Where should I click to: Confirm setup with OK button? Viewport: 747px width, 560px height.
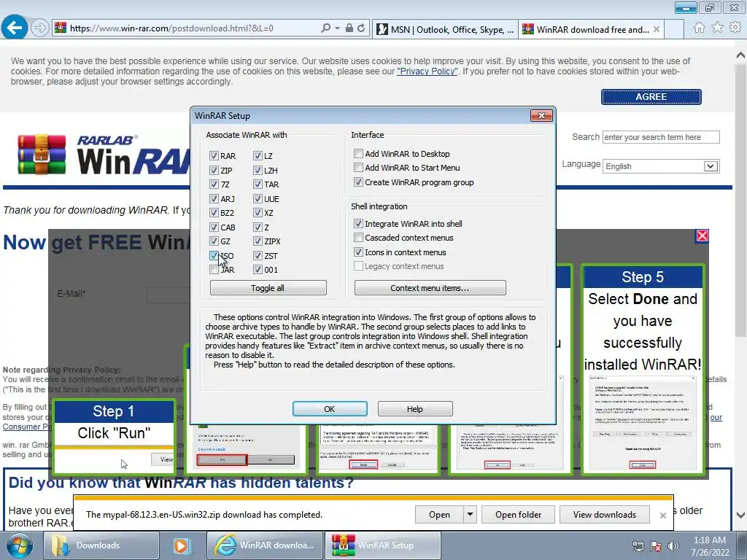[330, 408]
